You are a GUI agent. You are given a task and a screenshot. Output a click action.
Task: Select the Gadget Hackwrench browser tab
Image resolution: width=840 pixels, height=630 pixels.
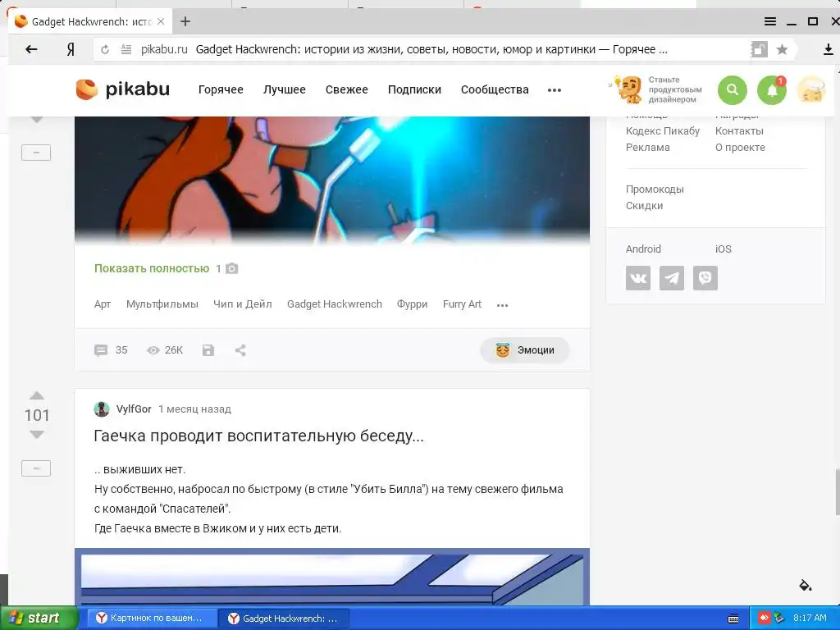(x=90, y=22)
